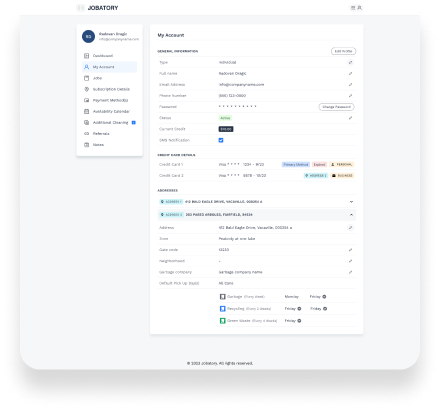This screenshot has height=410, width=440.
Task: Click the Business tag on Credit Card 2
Action: 342,175
